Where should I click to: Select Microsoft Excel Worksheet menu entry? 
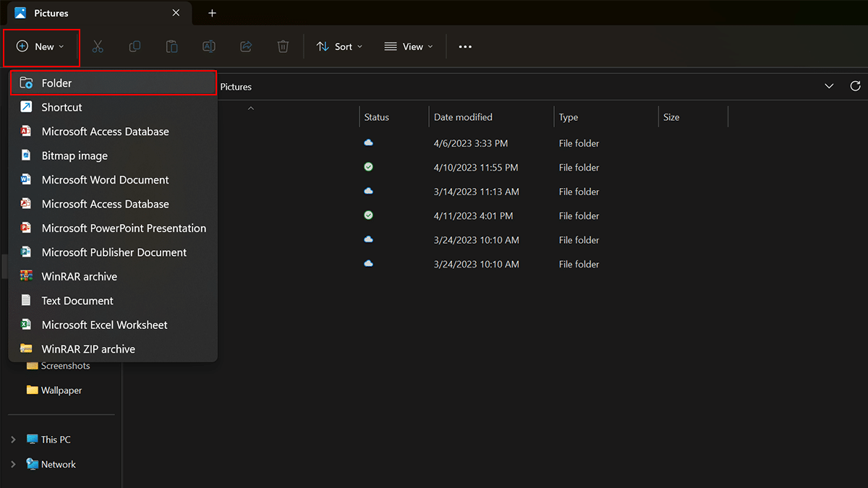tap(104, 325)
